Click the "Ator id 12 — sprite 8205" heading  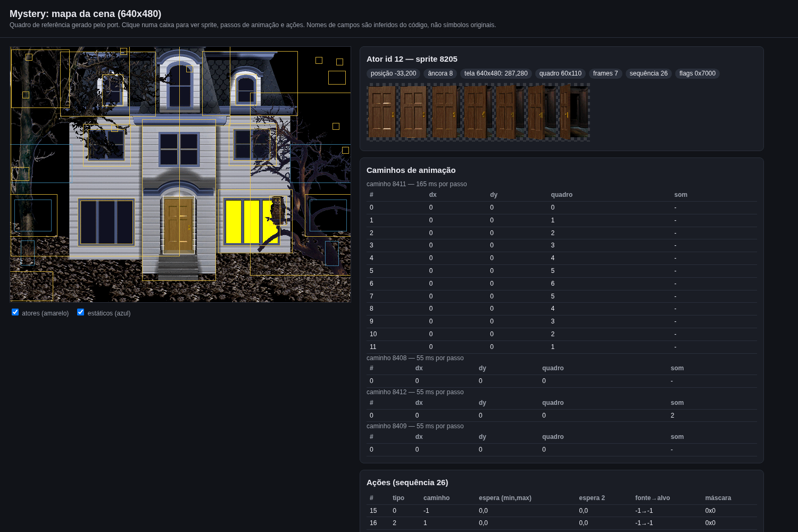pos(412,59)
